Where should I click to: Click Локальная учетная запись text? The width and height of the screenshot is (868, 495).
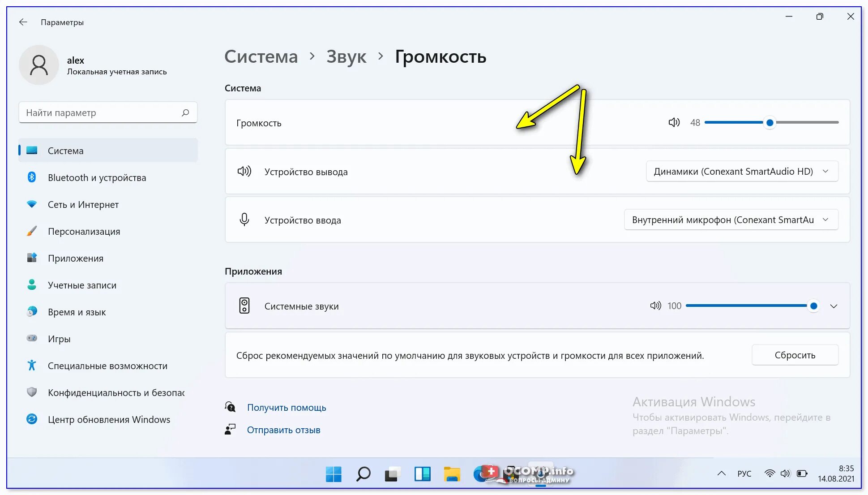coord(117,72)
